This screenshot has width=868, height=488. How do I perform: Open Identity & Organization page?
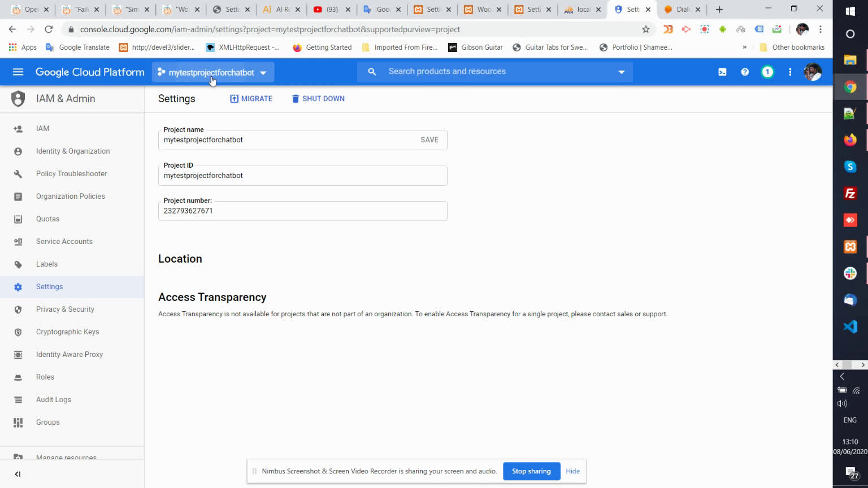tap(73, 151)
